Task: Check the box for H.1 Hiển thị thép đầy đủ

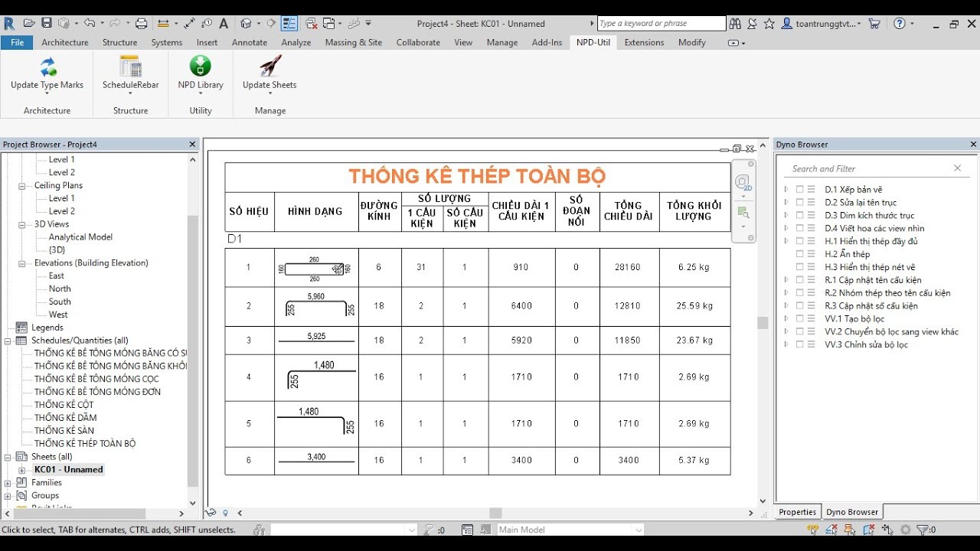Action: click(799, 241)
